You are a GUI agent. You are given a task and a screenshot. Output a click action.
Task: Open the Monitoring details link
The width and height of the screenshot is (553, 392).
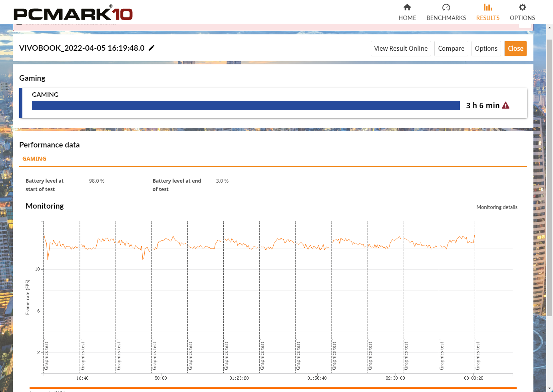click(497, 207)
